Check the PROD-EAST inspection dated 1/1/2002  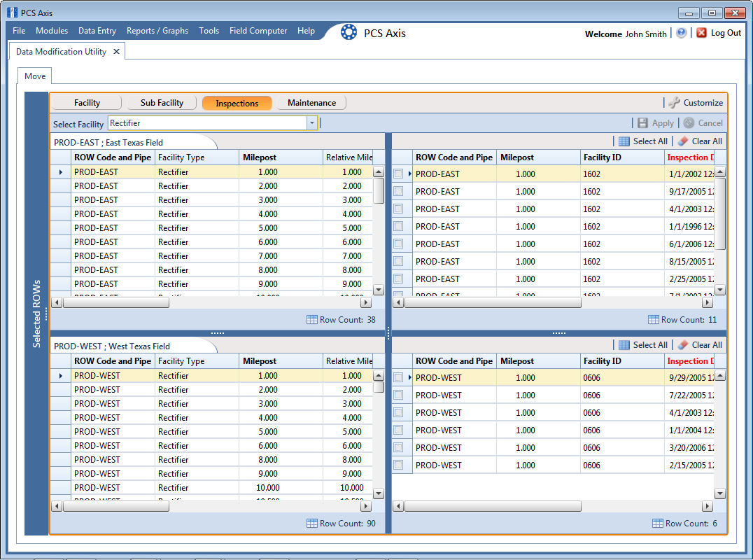398,174
